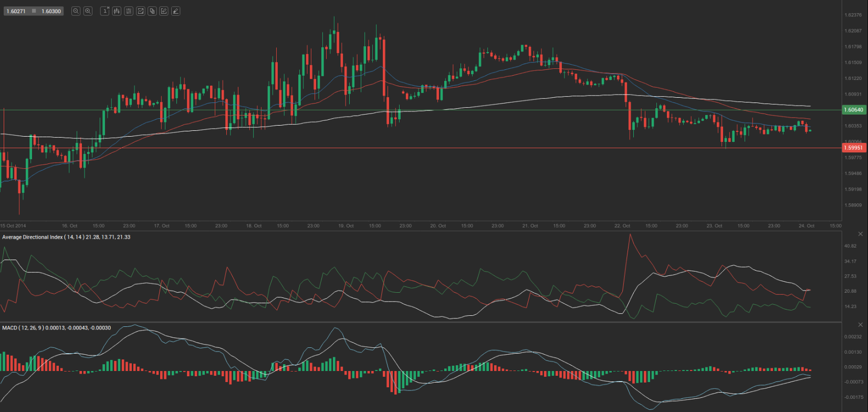
Task: Open the 1H timeframe selector
Action: [x=105, y=11]
